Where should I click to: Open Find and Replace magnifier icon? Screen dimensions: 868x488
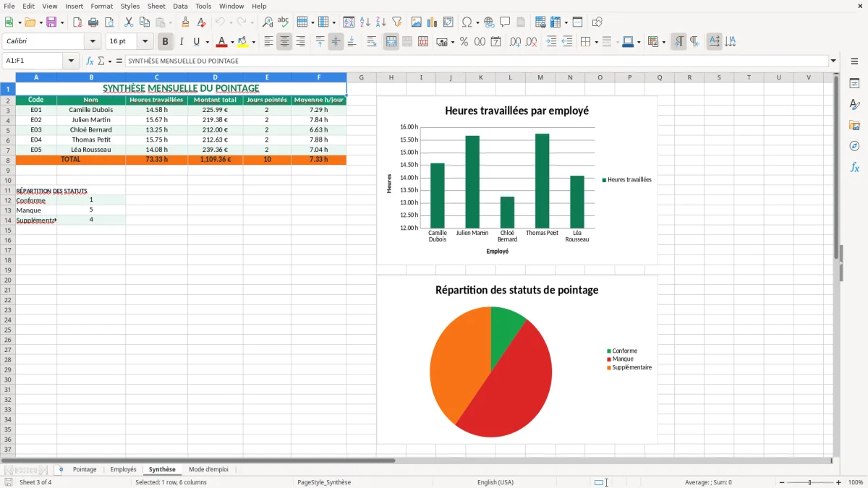268,22
